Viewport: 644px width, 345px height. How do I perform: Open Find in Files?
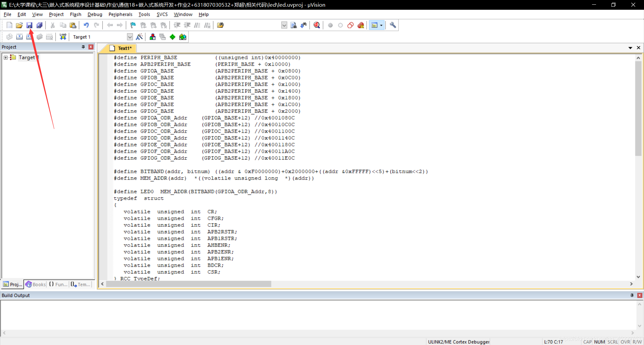[220, 25]
